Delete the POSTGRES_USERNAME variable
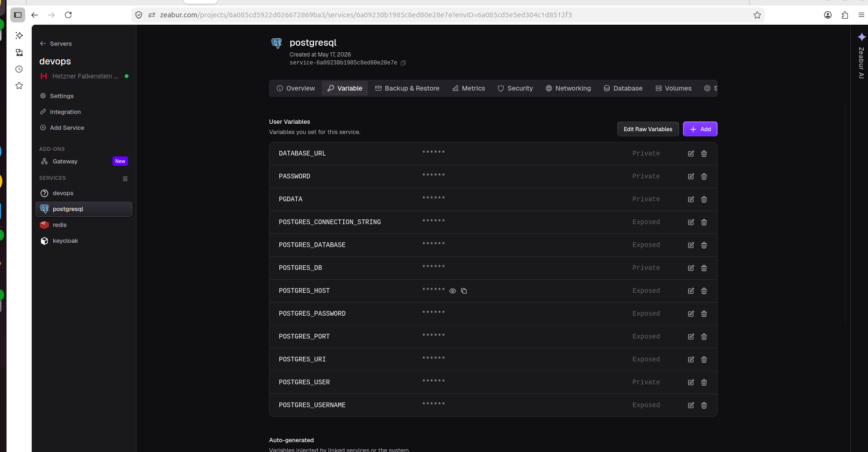Image resolution: width=868 pixels, height=452 pixels. 704,405
